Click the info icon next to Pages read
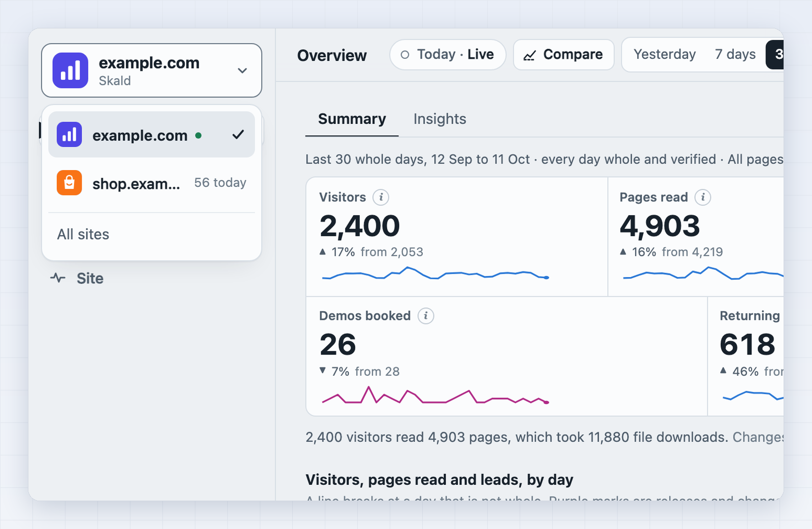This screenshot has width=812, height=529. 703,197
